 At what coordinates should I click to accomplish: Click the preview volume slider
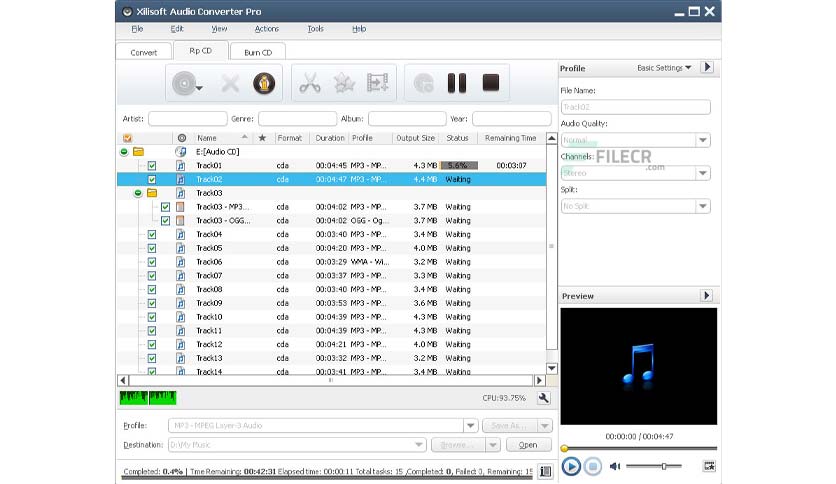654,466
